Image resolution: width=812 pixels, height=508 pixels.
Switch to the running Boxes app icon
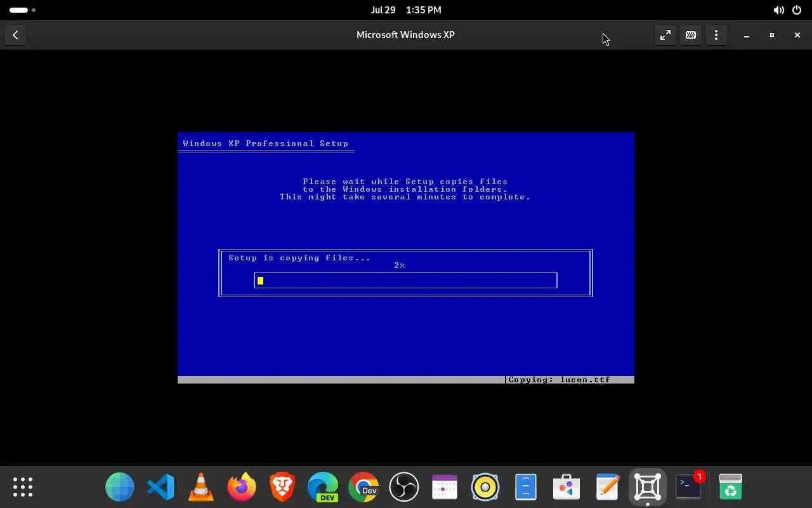click(648, 487)
